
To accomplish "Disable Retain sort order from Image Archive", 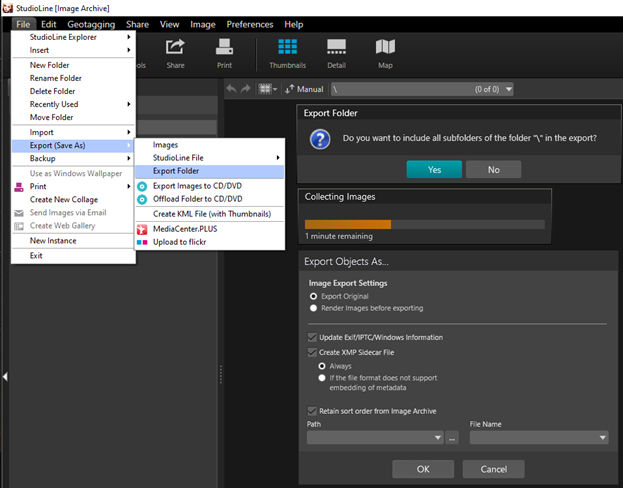I will tap(313, 410).
